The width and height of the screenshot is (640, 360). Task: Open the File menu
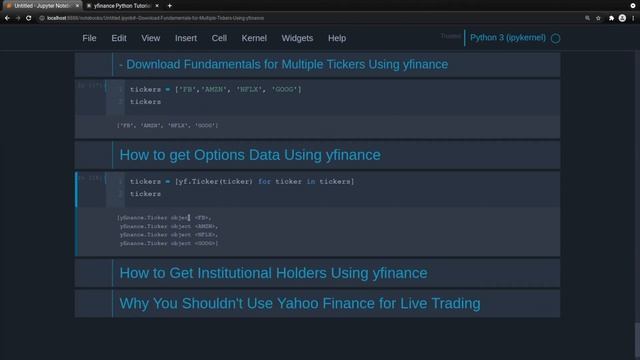[x=89, y=38]
